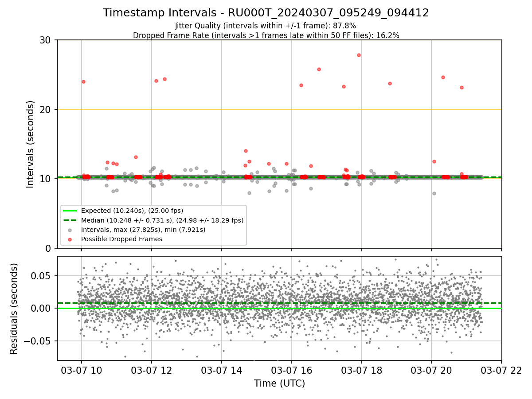Click the solid green line sample in legend

click(x=70, y=211)
